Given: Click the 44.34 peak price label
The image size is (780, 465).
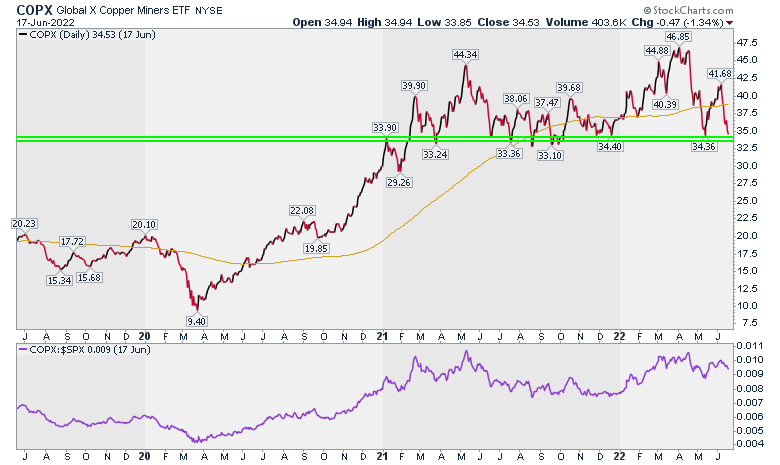Looking at the screenshot, I should (x=465, y=55).
